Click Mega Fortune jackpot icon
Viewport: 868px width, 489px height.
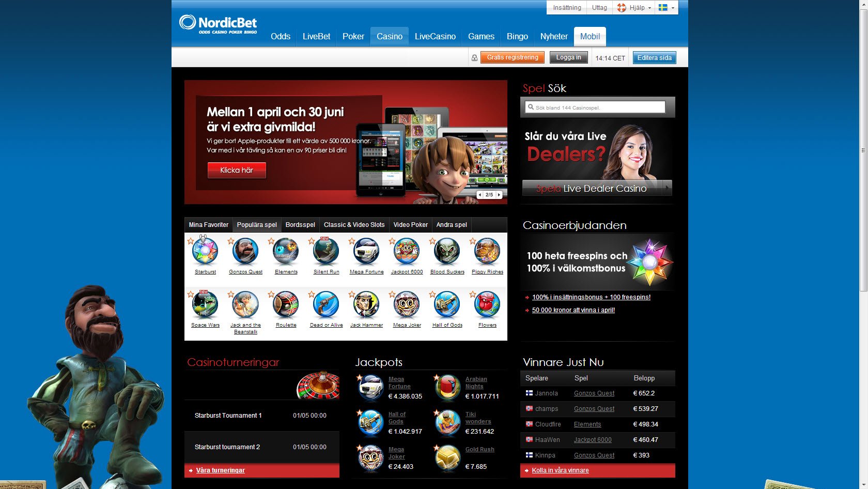[x=370, y=388]
